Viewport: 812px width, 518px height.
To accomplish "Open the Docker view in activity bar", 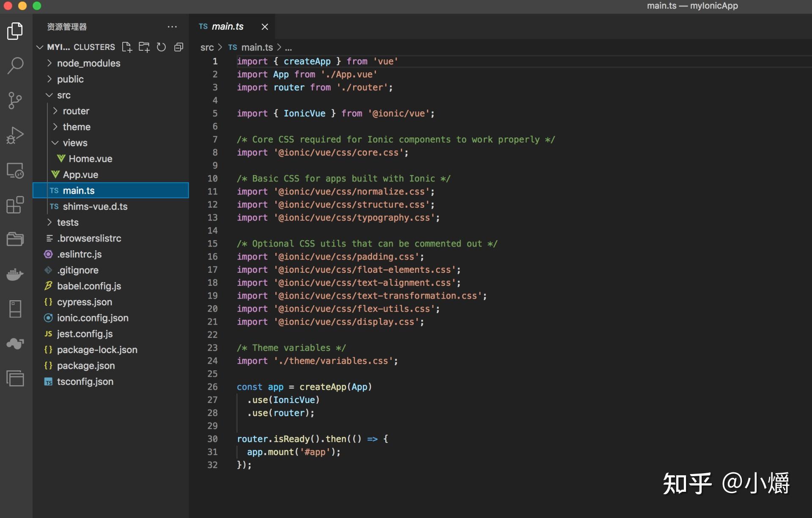I will pos(15,274).
